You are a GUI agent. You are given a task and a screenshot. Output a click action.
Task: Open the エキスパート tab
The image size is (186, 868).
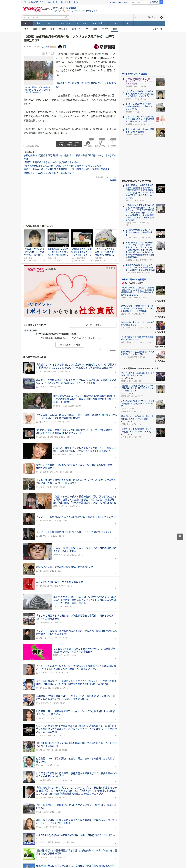(64, 24)
